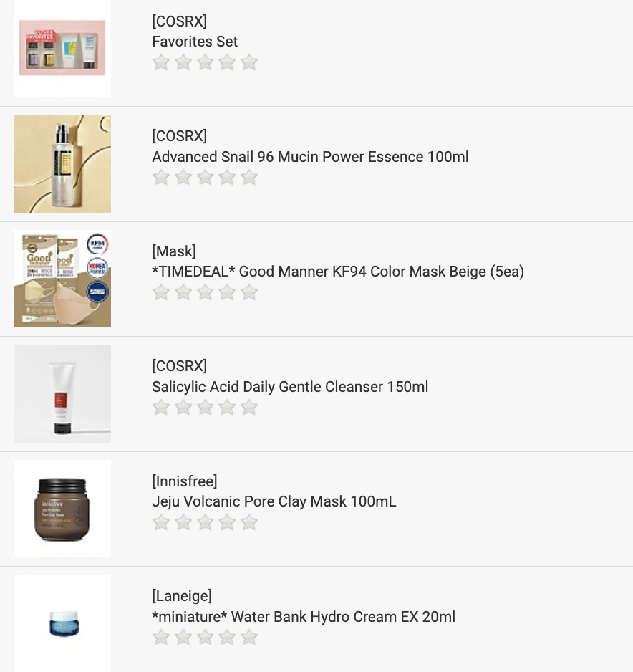This screenshot has height=672, width=633.
Task: Rate Good Manner KF94 Mask four stars
Action: 227,292
